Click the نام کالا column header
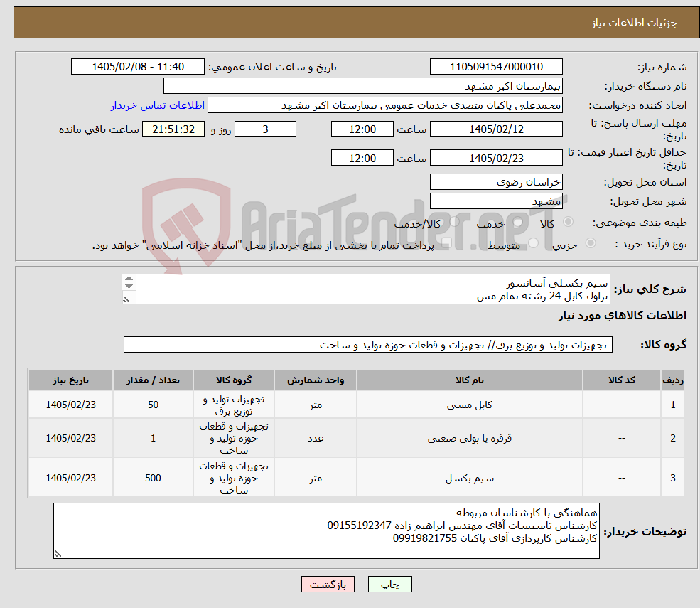The width and height of the screenshot is (700, 608). coord(469,380)
